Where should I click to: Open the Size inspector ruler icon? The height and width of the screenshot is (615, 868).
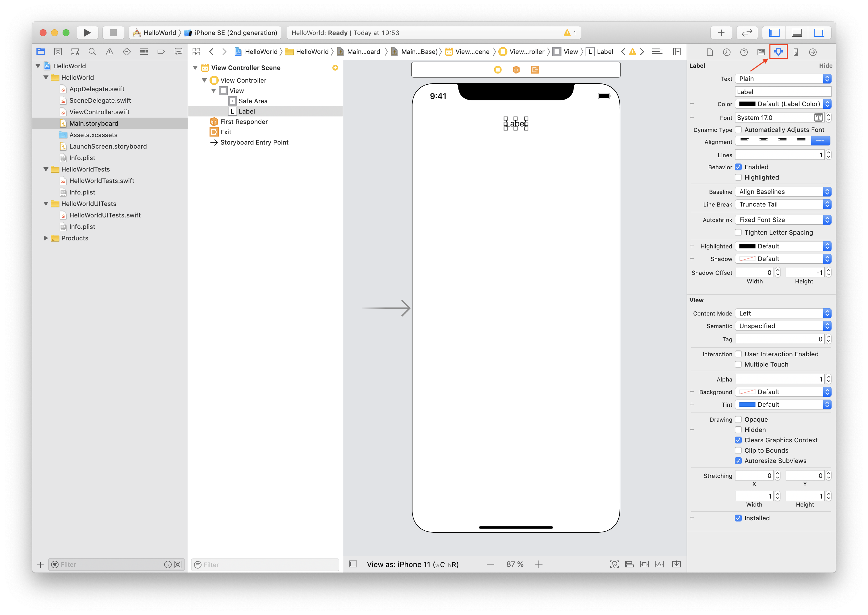click(796, 52)
